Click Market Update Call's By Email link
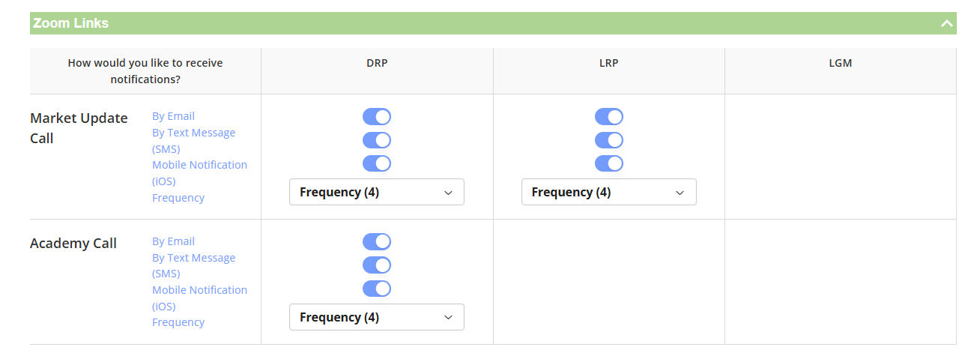 (x=173, y=116)
